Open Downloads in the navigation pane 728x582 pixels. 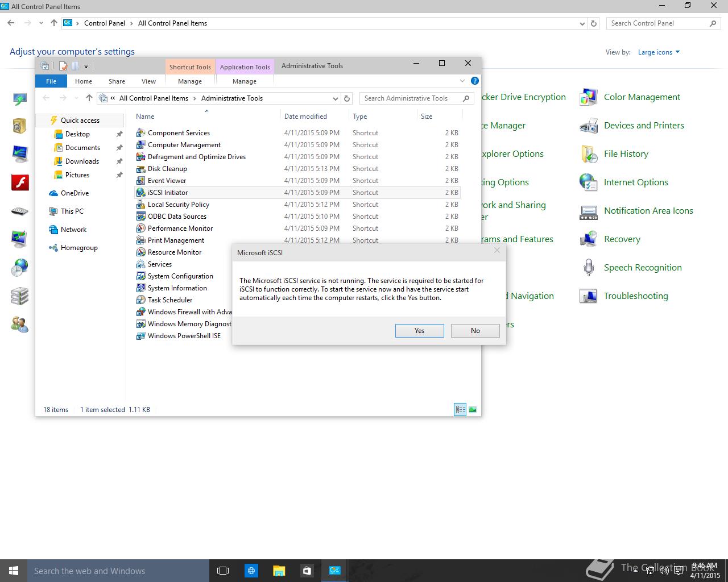pos(82,161)
